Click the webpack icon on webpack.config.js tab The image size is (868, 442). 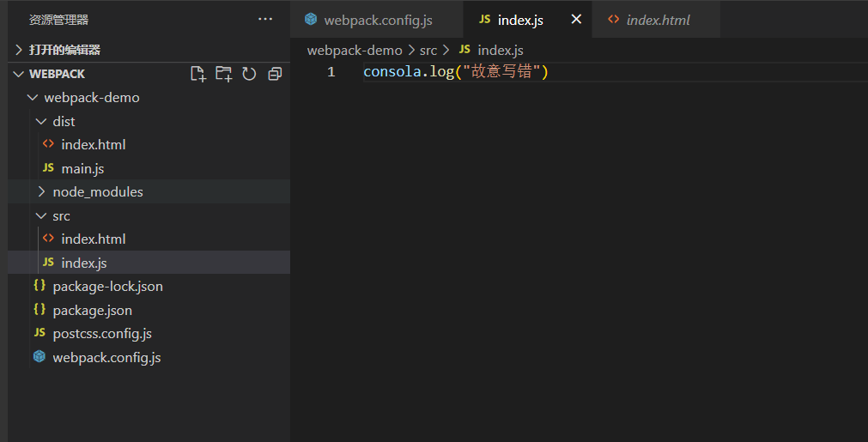coord(311,20)
